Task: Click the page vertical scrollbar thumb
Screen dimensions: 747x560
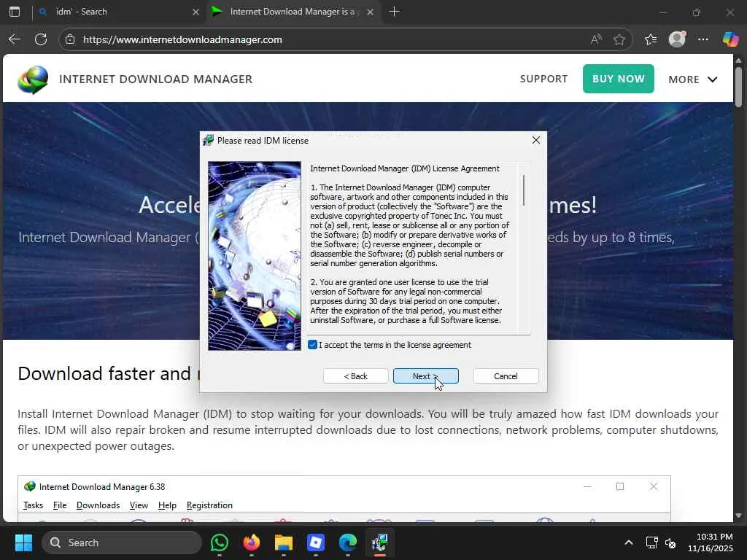Action: click(x=738, y=87)
